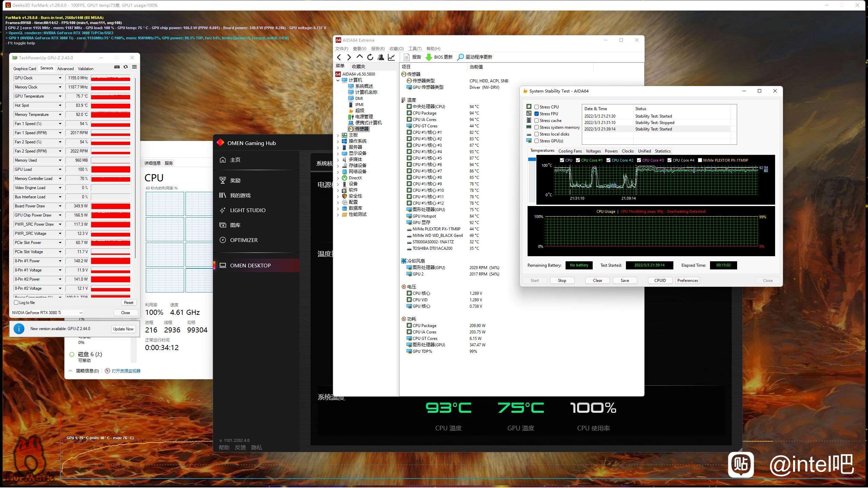Go forward using AIDA64 forward arrow

[x=349, y=57]
